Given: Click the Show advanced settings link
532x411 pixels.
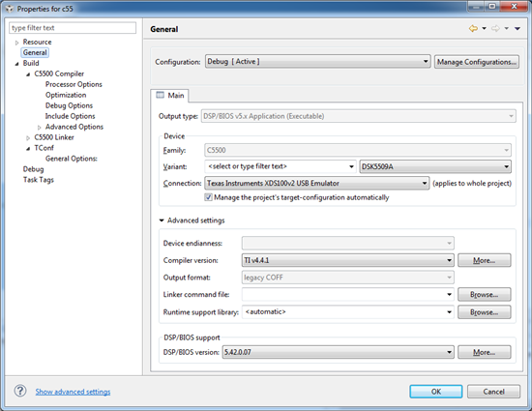Looking at the screenshot, I should [x=73, y=392].
